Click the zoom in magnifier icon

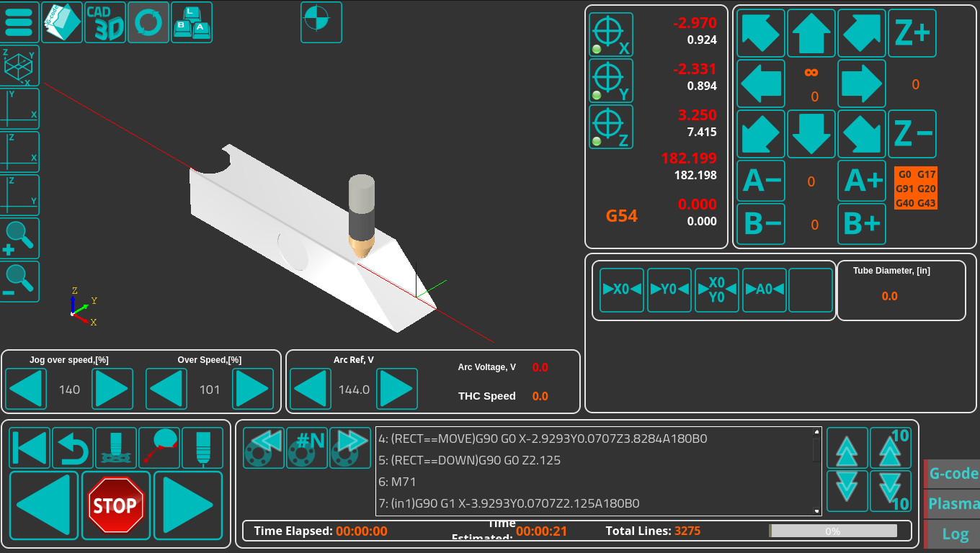19,238
